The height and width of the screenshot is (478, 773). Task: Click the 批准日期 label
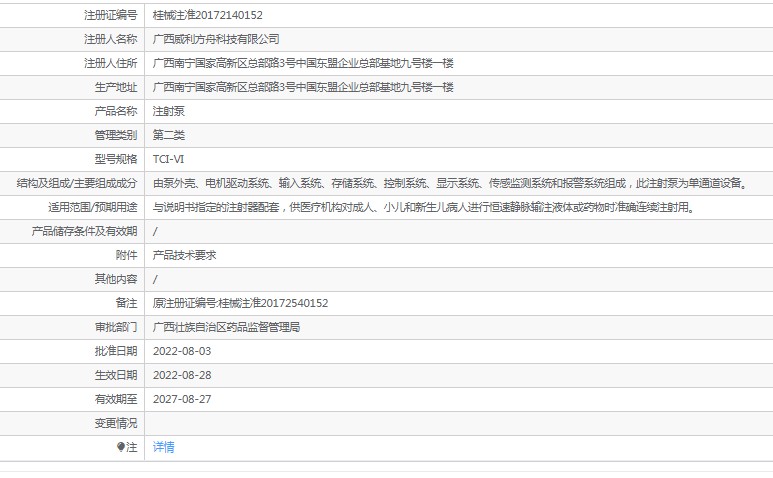(x=116, y=351)
